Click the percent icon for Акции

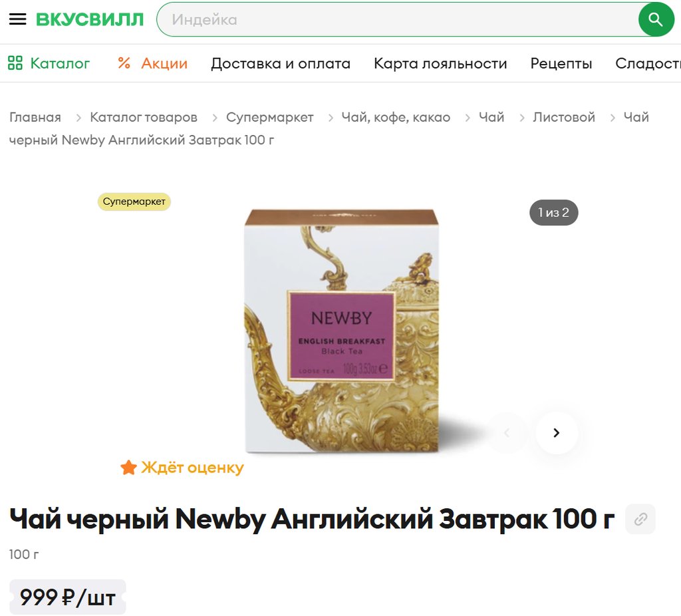coord(124,63)
